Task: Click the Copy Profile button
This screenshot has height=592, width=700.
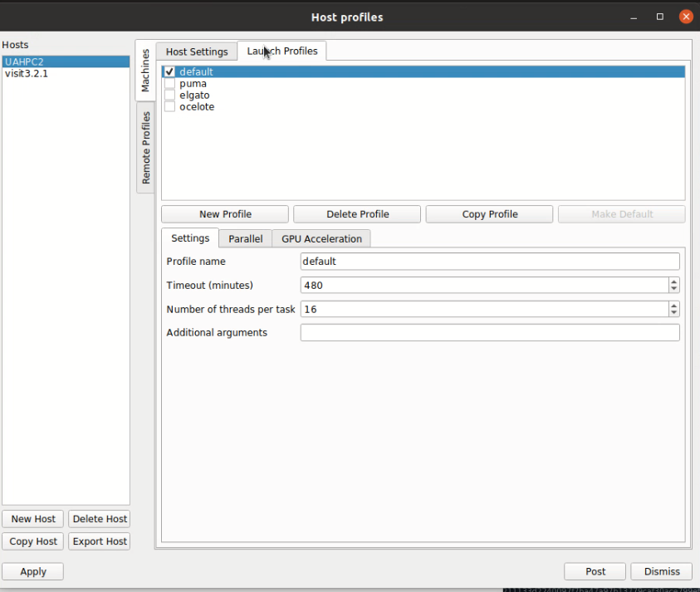Action: [489, 214]
